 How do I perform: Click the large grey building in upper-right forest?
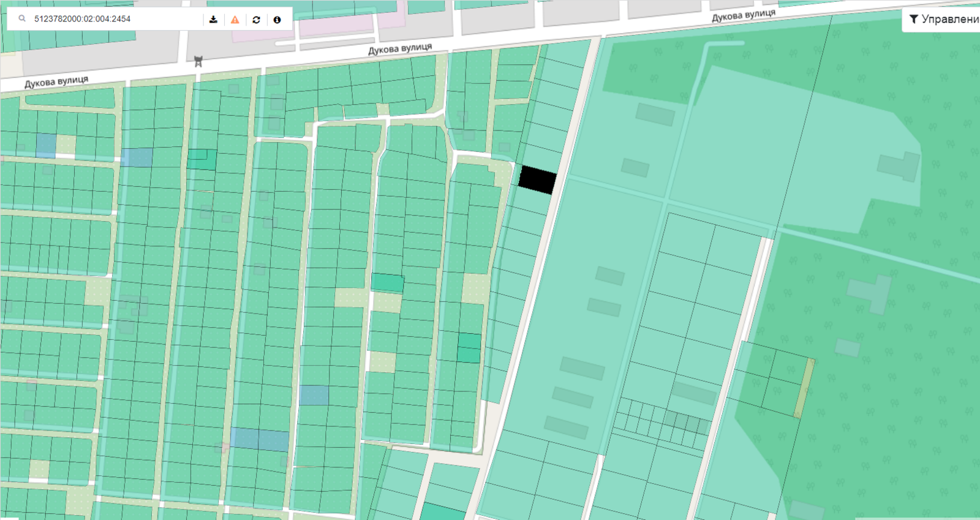pos(898,165)
